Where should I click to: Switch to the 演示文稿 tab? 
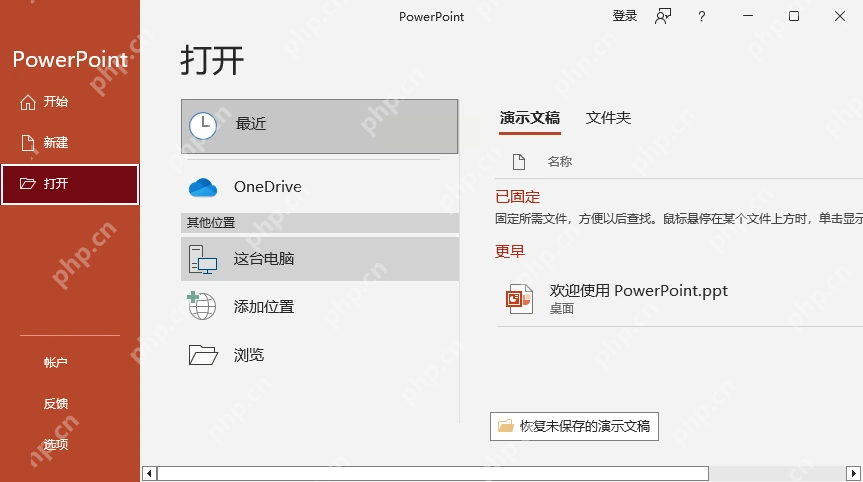(x=529, y=118)
